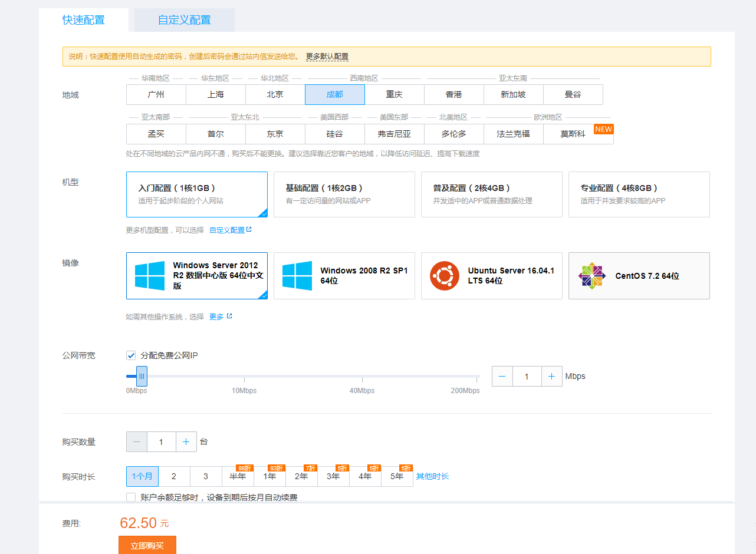Screen dimensions: 756x554
Task: Choose 硅谷 region
Action: tap(335, 134)
